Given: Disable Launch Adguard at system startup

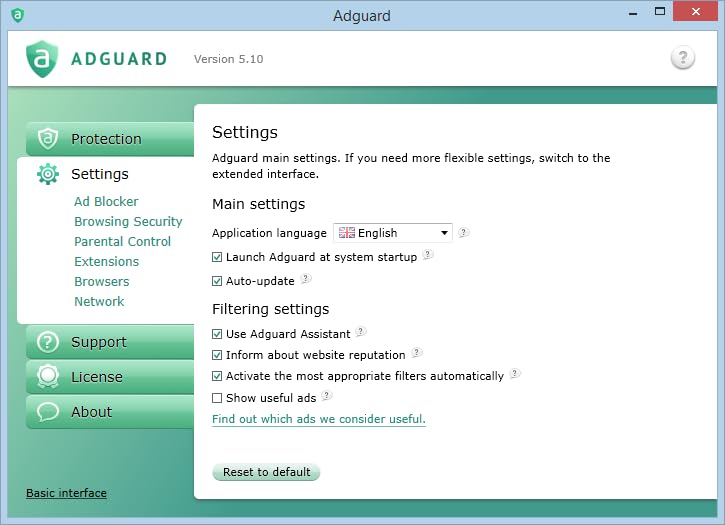Looking at the screenshot, I should tap(217, 257).
